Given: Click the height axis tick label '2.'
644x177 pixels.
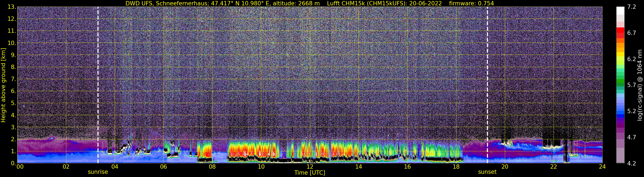Looking at the screenshot, I should coord(13,139).
